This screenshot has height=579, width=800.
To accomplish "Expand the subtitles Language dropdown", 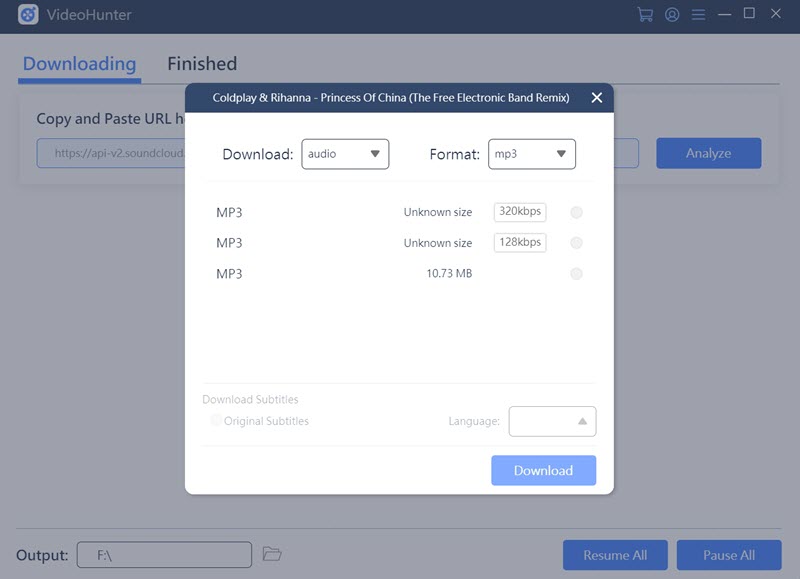I will (552, 421).
